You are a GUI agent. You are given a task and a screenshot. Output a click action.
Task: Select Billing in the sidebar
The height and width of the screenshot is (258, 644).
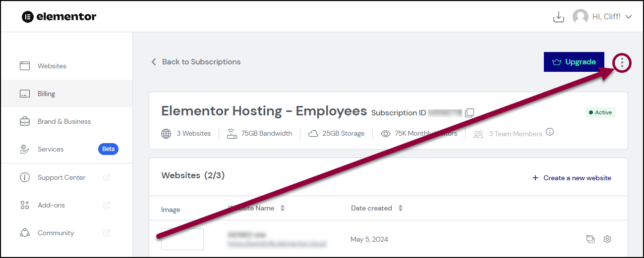66,94
